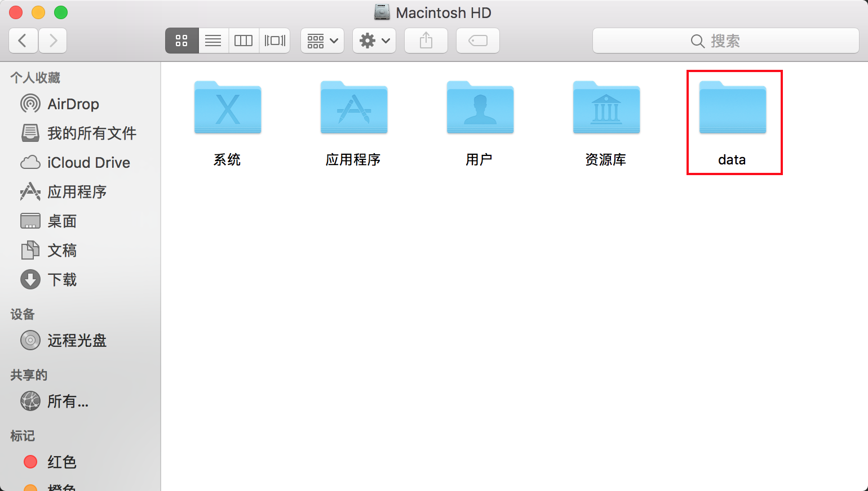Image resolution: width=868 pixels, height=491 pixels.
Task: Click the 共享的 sidebar heading
Action: pos(29,375)
